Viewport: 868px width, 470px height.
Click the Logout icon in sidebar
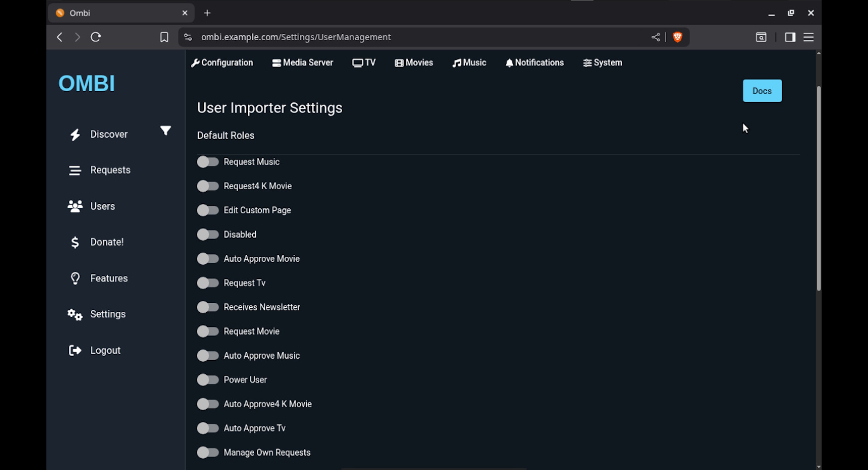pyautogui.click(x=75, y=350)
